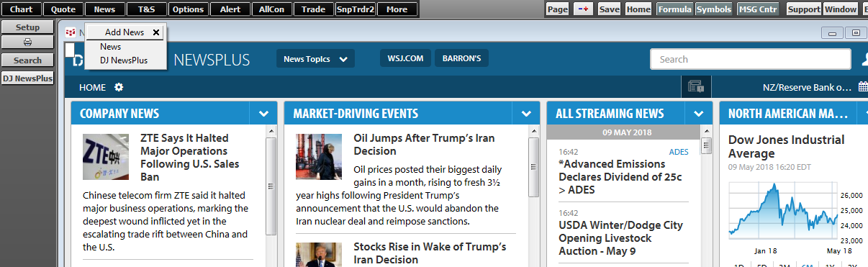Toggle the Symbols toolbar button
Screen dimensions: 868x267
coord(714,9)
